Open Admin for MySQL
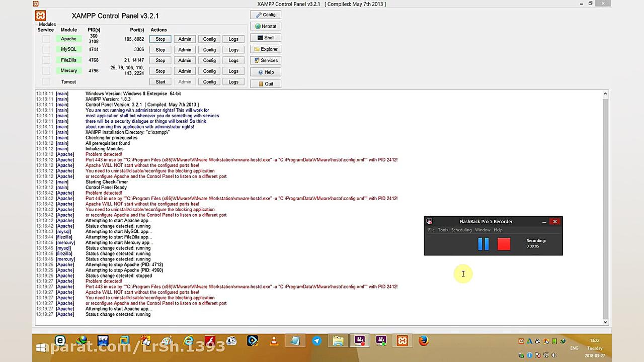This screenshot has width=644, height=362. tap(185, 50)
